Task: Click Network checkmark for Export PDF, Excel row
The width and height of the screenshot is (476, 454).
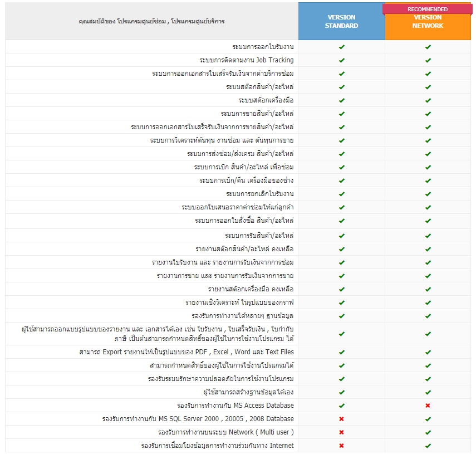Action: (428, 352)
